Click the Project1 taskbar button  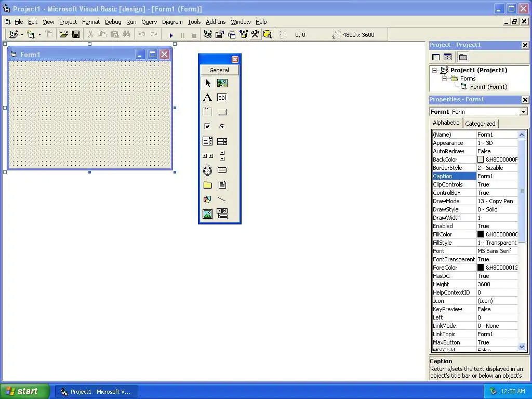(97, 392)
